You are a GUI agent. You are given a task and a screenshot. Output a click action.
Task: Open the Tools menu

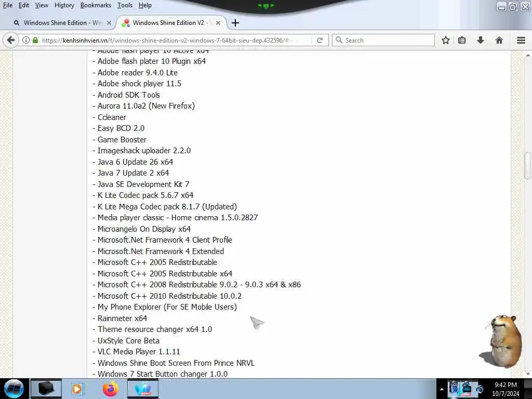point(125,5)
